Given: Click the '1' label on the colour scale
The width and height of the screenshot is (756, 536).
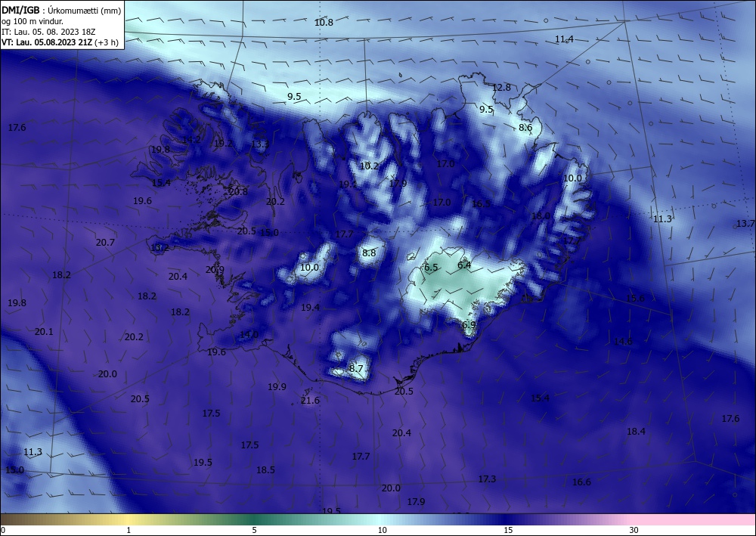Looking at the screenshot, I should click(129, 530).
